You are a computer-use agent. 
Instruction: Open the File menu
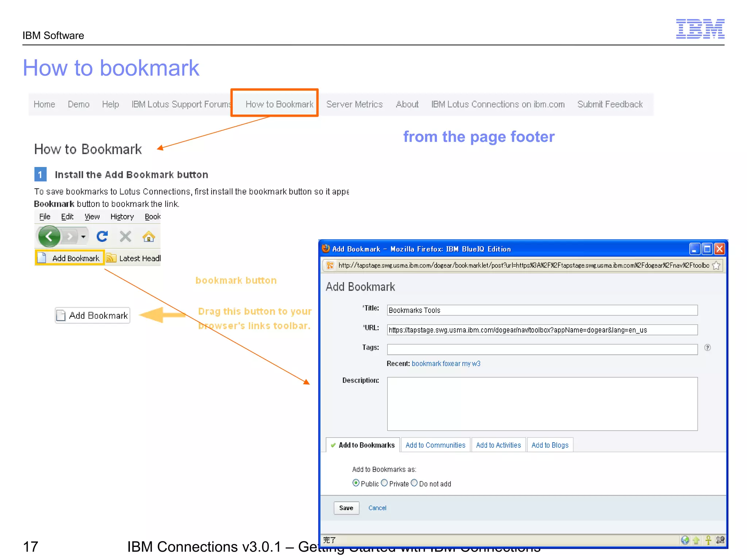45,217
